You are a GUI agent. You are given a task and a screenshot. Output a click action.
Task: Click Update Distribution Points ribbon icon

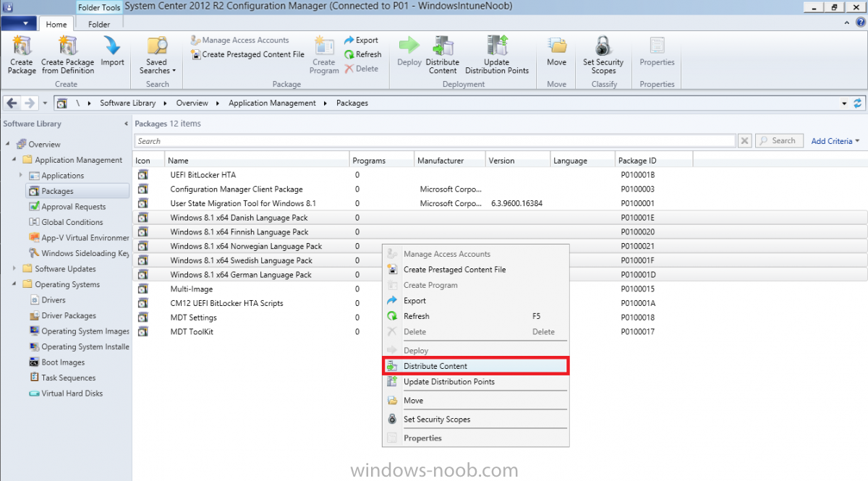(x=497, y=55)
